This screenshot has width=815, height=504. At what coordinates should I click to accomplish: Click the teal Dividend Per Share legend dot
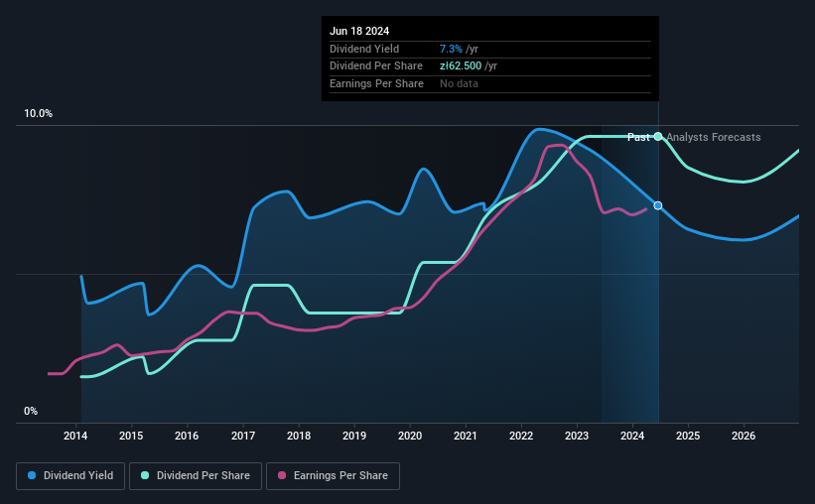click(x=145, y=475)
